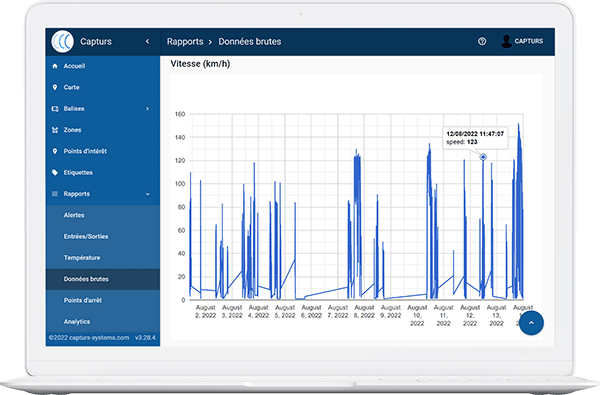600x395 pixels.
Task: Click the 100 y-axis value
Action: click(180, 184)
